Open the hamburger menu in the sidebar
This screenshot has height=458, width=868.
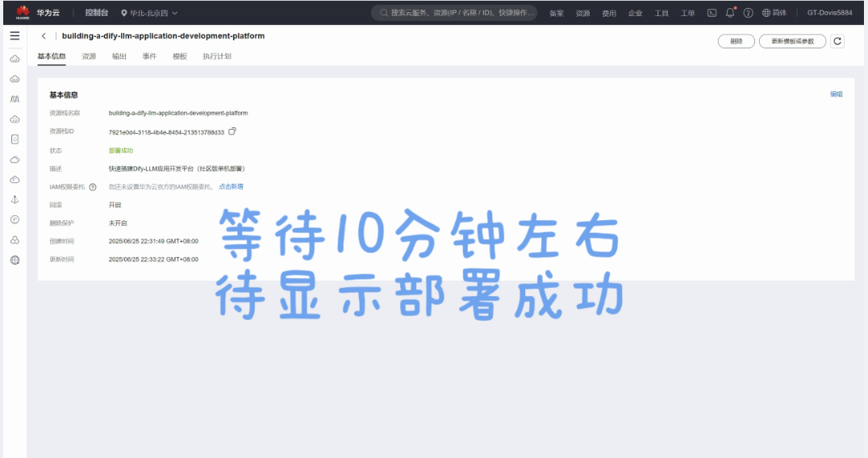(x=15, y=36)
